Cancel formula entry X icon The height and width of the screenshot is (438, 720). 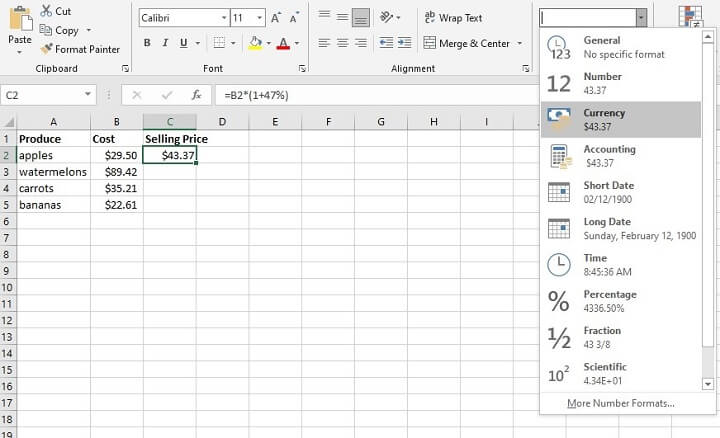click(x=137, y=95)
